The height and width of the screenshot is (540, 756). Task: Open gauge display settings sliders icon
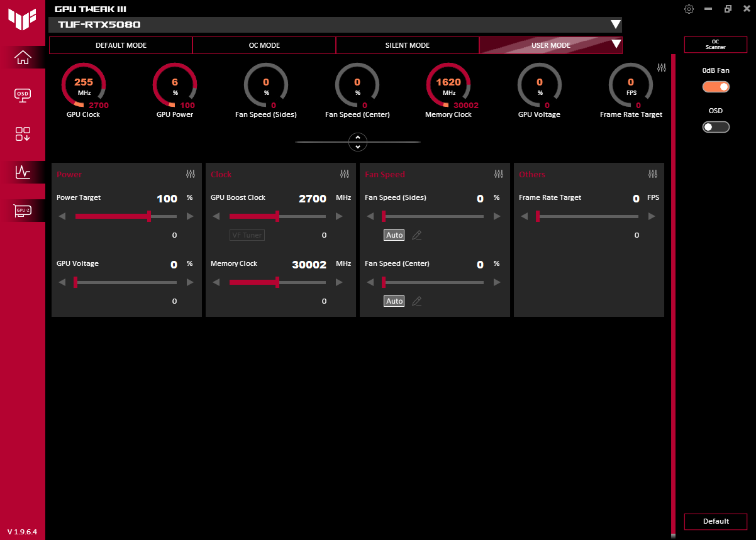click(661, 68)
